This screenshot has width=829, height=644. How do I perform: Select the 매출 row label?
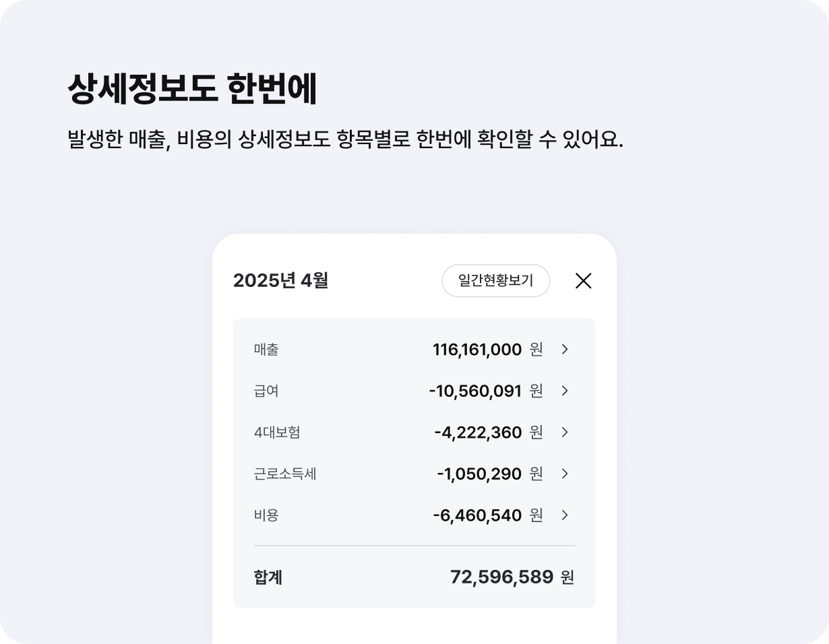[266, 350]
